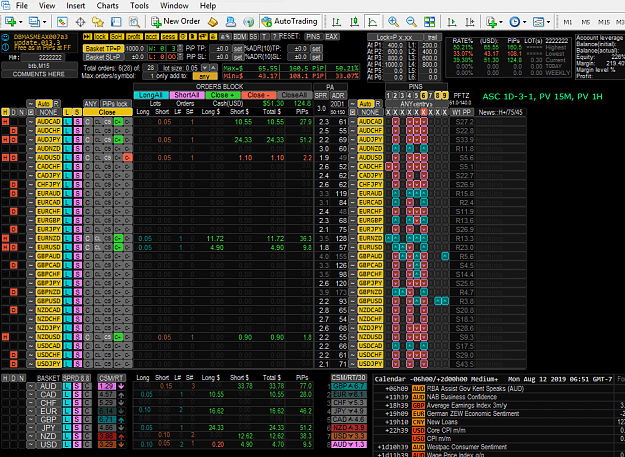Click the Chart Shift icon

[x=470, y=22]
